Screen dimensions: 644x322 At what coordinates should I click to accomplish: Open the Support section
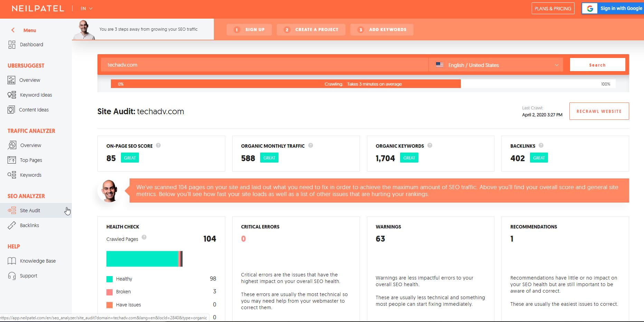tap(29, 275)
